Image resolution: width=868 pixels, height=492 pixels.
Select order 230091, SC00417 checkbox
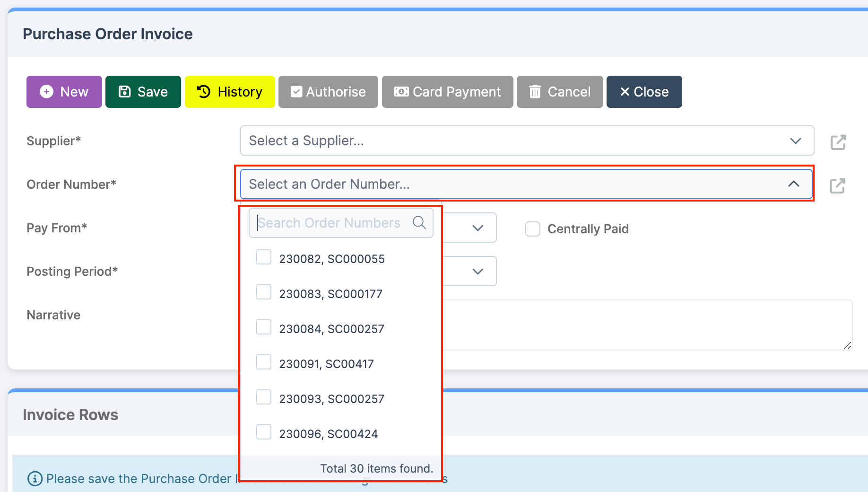(x=264, y=362)
